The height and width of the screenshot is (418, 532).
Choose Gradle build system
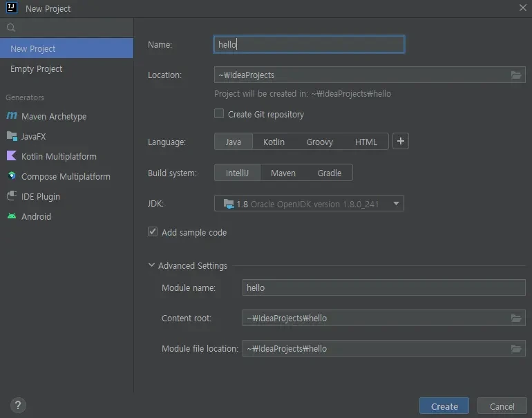tap(330, 173)
